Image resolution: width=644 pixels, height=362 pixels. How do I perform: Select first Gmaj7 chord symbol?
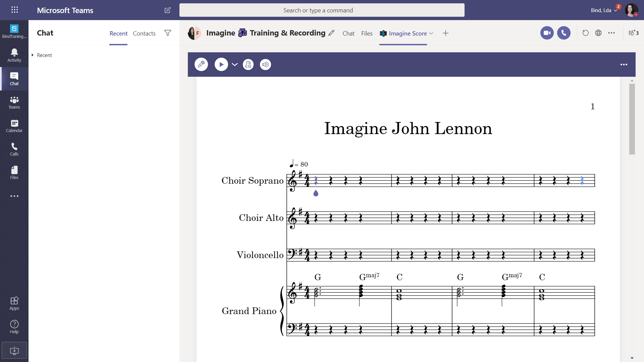tap(369, 277)
